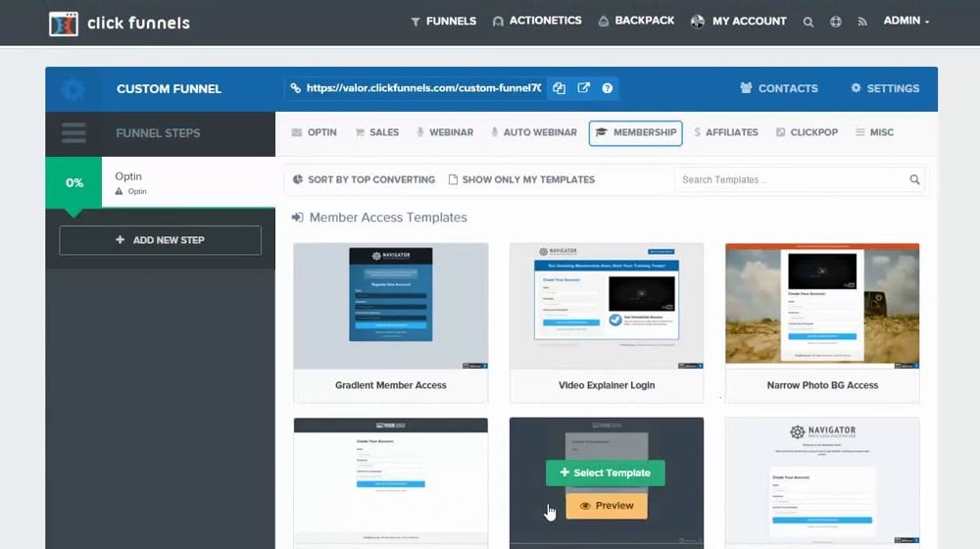
Task: Click the Video Explainer Login label
Action: click(x=607, y=385)
